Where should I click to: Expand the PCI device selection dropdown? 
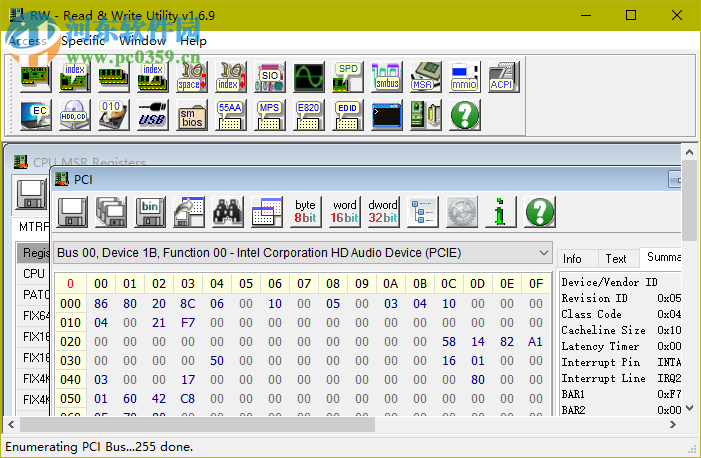[x=543, y=252]
